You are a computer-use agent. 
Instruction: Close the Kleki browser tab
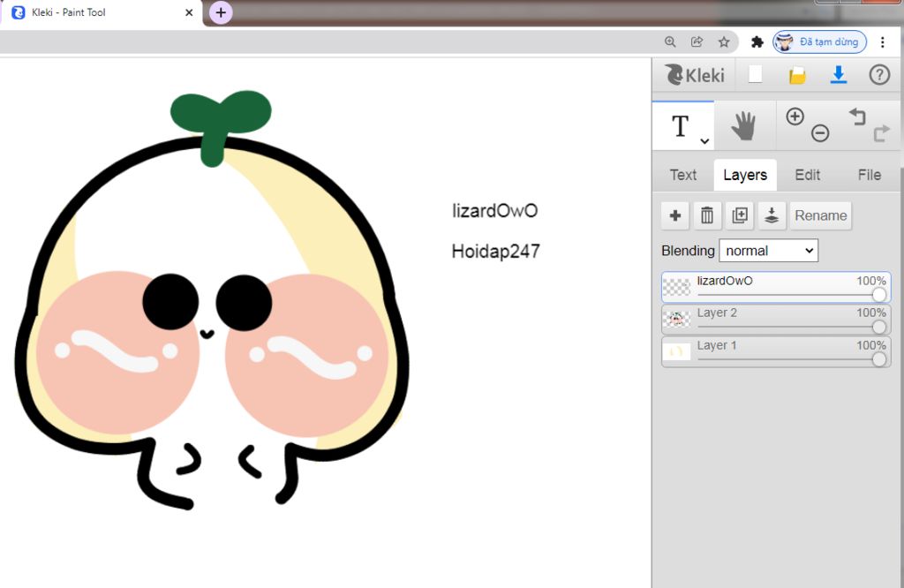click(x=189, y=12)
